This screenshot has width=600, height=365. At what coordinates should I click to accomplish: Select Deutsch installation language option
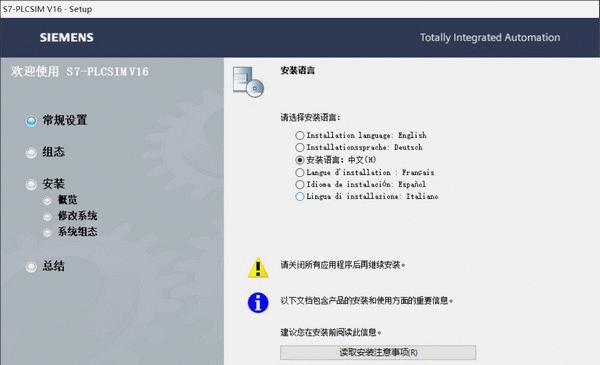[300, 147]
